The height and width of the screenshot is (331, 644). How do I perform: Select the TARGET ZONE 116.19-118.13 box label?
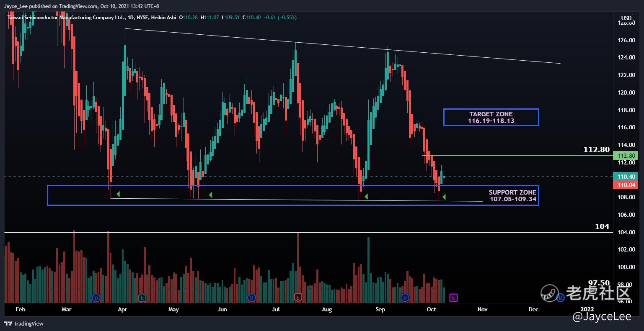[491, 117]
